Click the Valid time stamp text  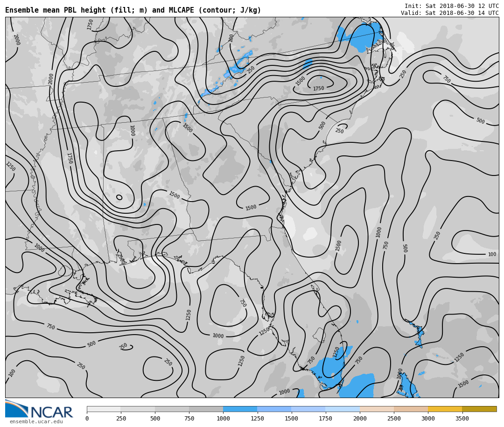pos(449,13)
